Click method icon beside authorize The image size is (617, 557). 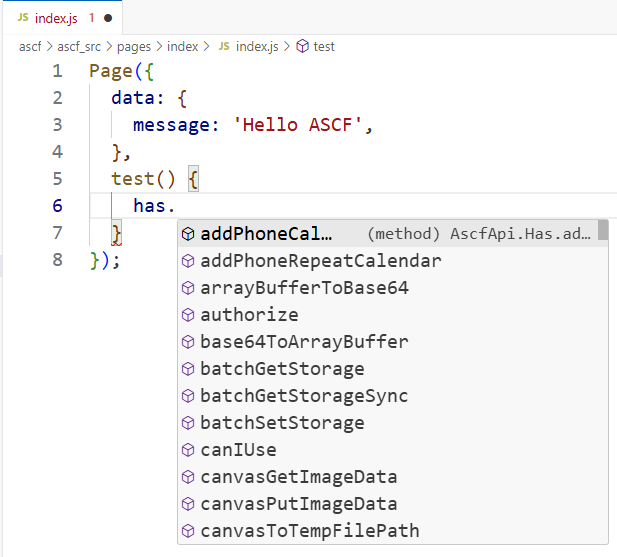188,315
